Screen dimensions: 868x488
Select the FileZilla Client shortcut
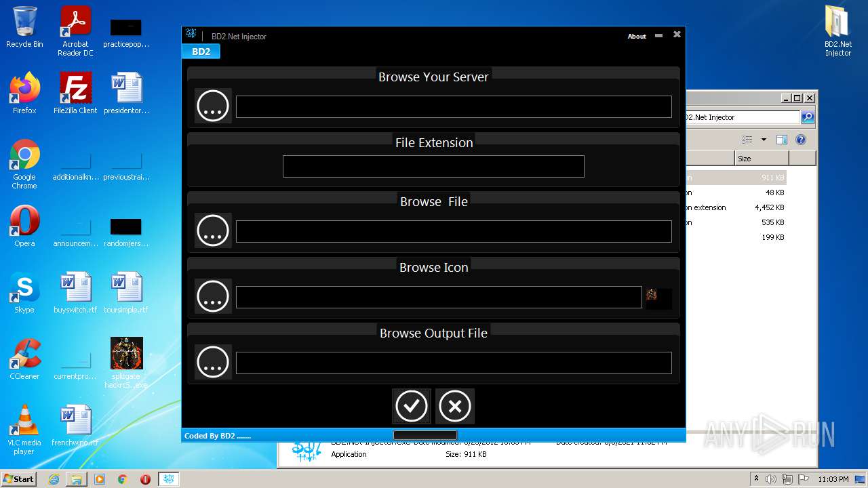(75, 93)
